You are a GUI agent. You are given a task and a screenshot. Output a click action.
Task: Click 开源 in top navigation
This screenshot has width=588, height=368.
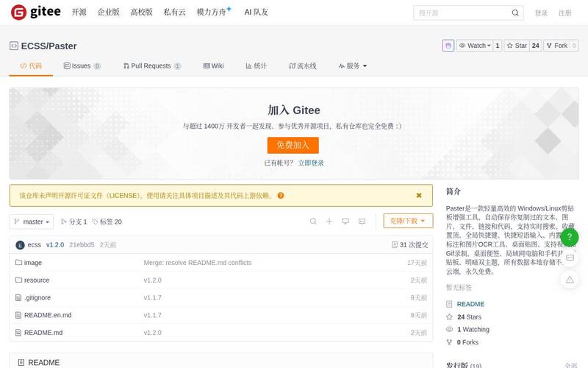pyautogui.click(x=79, y=12)
